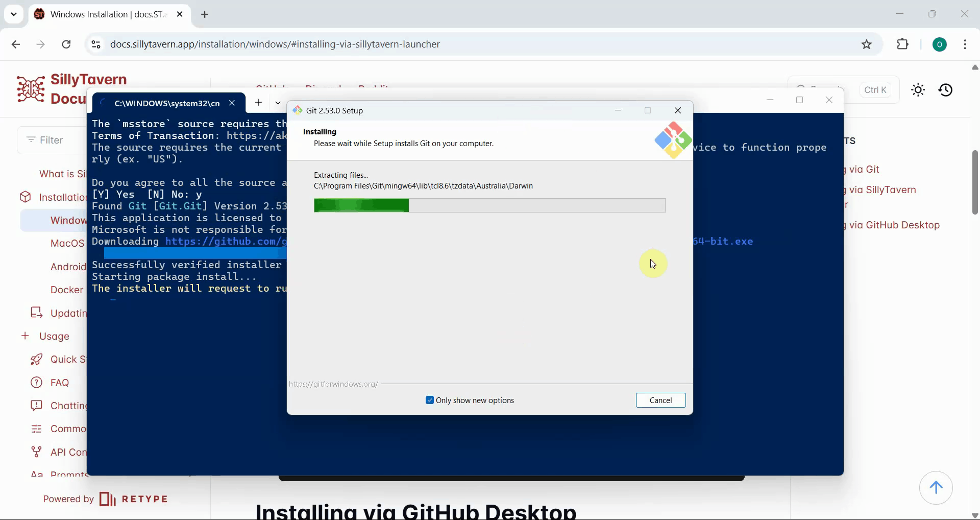Expand the Usage section
980x520 pixels.
click(x=26, y=336)
